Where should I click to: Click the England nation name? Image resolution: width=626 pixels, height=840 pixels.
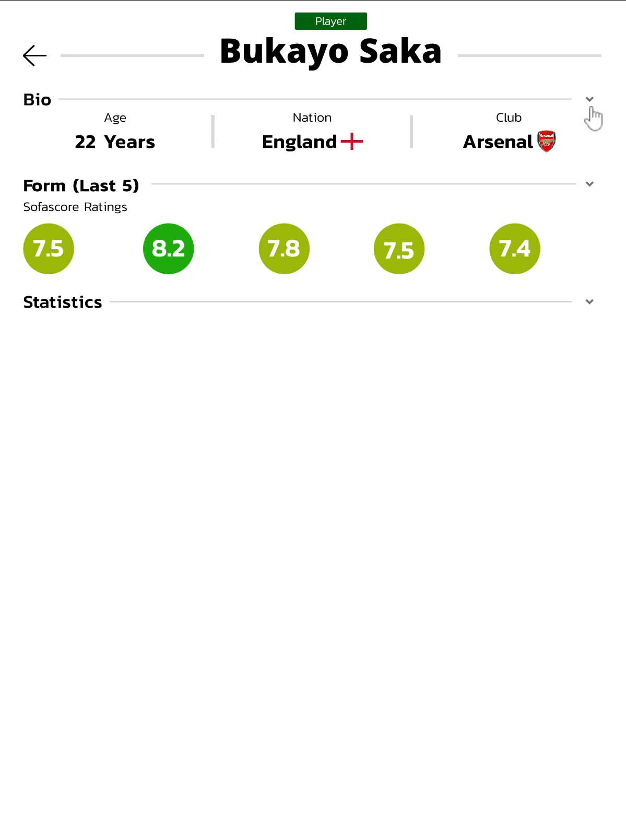click(x=299, y=142)
